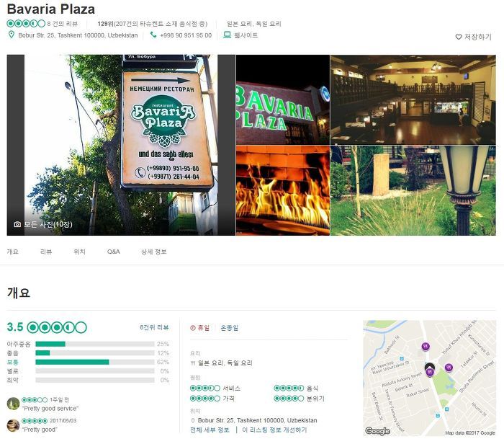Click the 8건의 리뷰 link in overview
The width and height of the screenshot is (504, 444).
pos(154,327)
